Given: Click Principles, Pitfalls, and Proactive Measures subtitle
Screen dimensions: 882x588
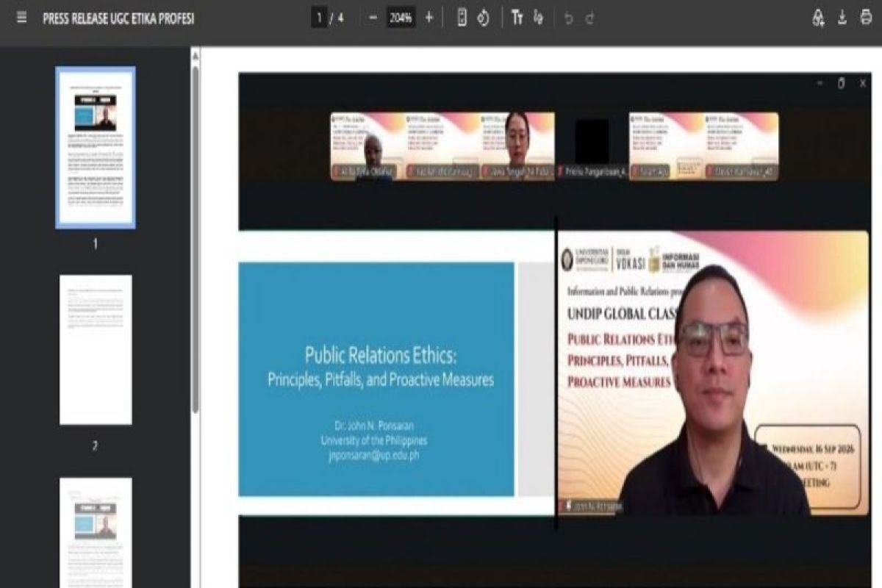Looking at the screenshot, I should pyautogui.click(x=381, y=381).
